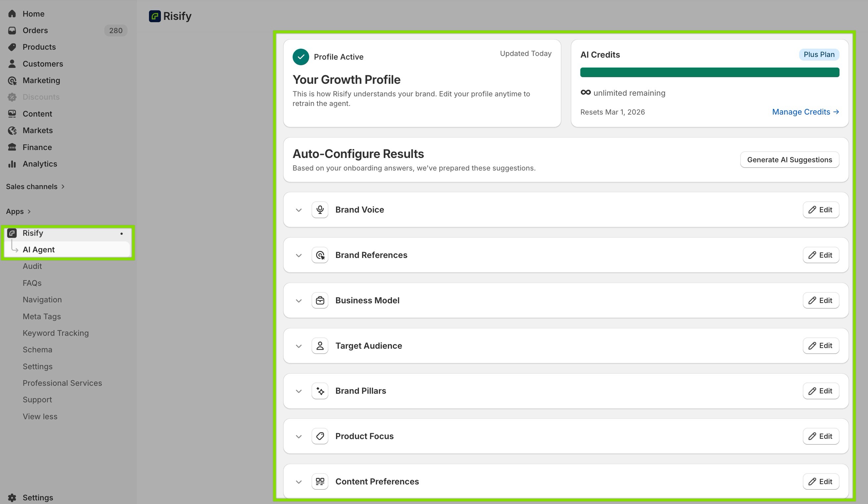Screen dimensions: 868x504
Task: Edit the Content Preferences section
Action: click(821, 481)
